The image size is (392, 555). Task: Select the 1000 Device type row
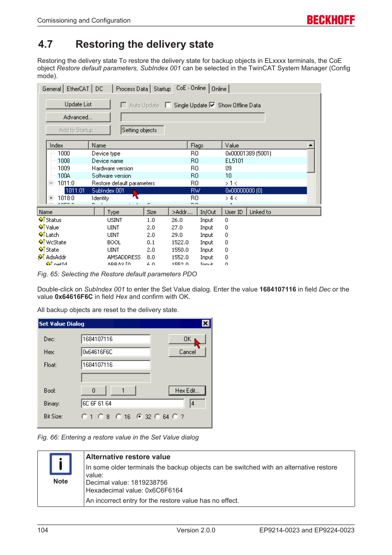(x=178, y=153)
